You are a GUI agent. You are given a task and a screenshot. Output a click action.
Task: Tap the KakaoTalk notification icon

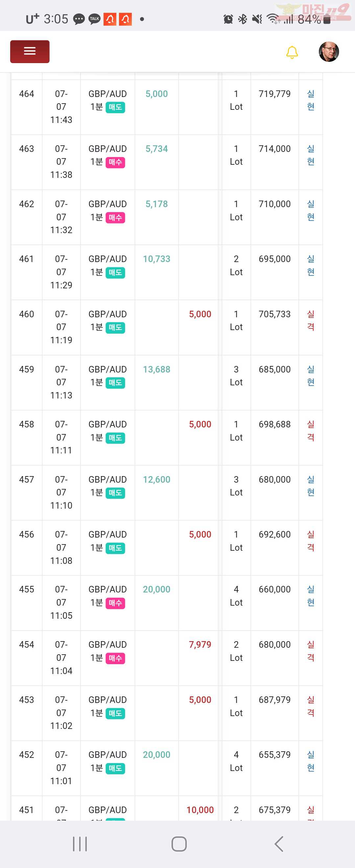click(95, 19)
